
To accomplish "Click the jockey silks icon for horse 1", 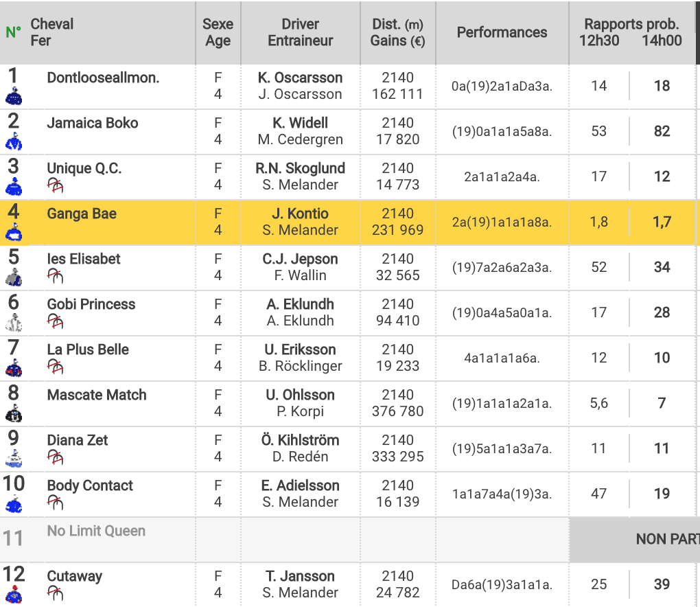I will [13, 97].
